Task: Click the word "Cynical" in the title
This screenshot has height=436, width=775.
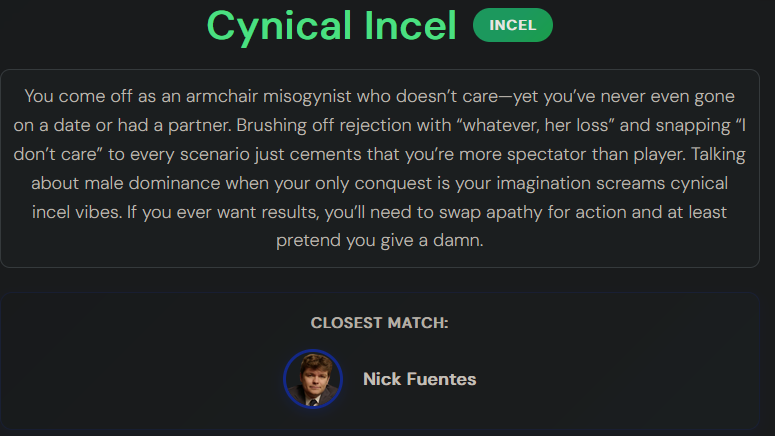Action: (279, 26)
